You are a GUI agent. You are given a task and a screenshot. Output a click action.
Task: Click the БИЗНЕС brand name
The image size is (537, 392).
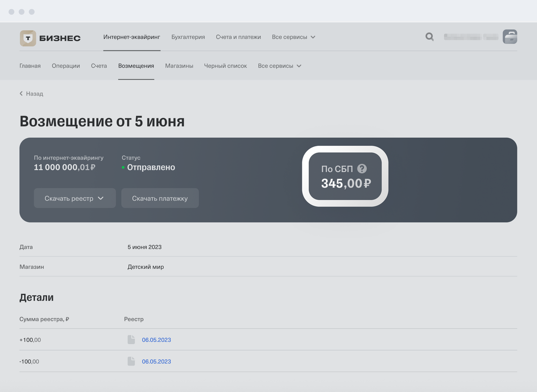pos(60,38)
